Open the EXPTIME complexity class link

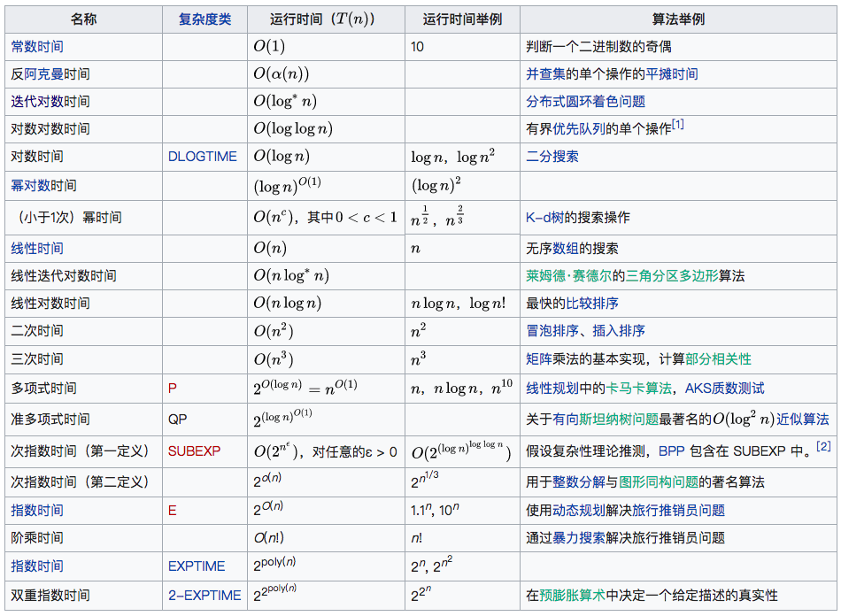click(x=196, y=566)
